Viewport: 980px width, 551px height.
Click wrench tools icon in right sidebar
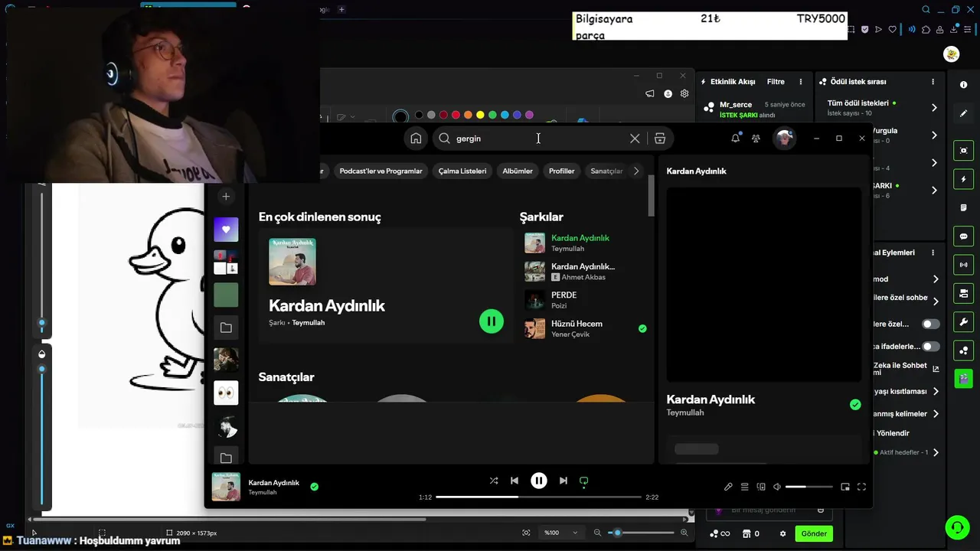tap(963, 321)
